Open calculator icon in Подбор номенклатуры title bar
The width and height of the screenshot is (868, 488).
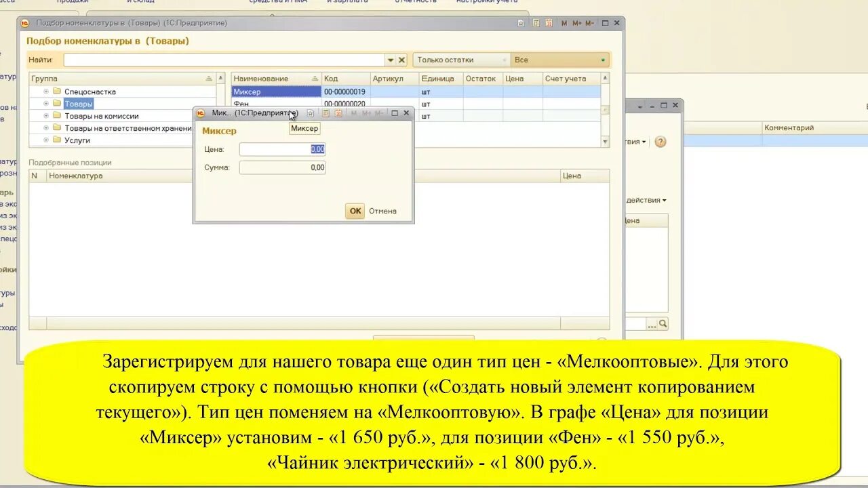click(536, 23)
